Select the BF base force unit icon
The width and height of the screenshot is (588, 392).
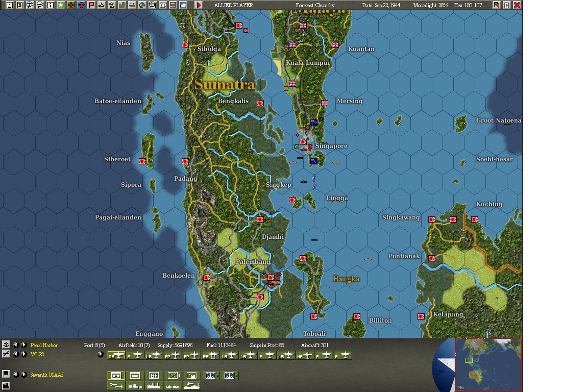tap(154, 375)
